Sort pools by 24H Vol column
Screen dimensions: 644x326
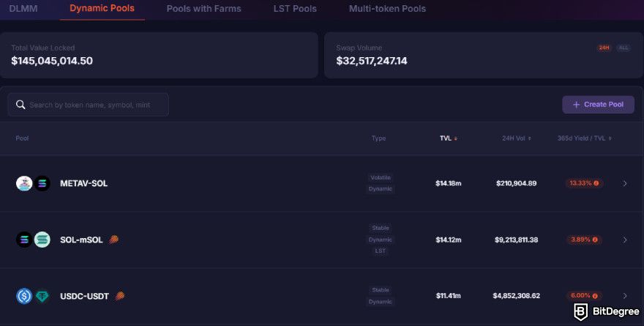[x=516, y=138]
